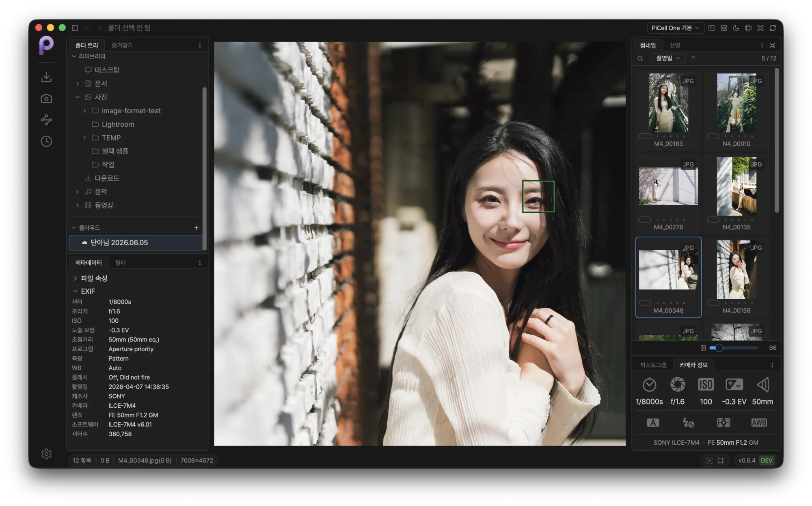812x506 pixels.
Task: Open the camera tool in left sidebar
Action: point(46,98)
